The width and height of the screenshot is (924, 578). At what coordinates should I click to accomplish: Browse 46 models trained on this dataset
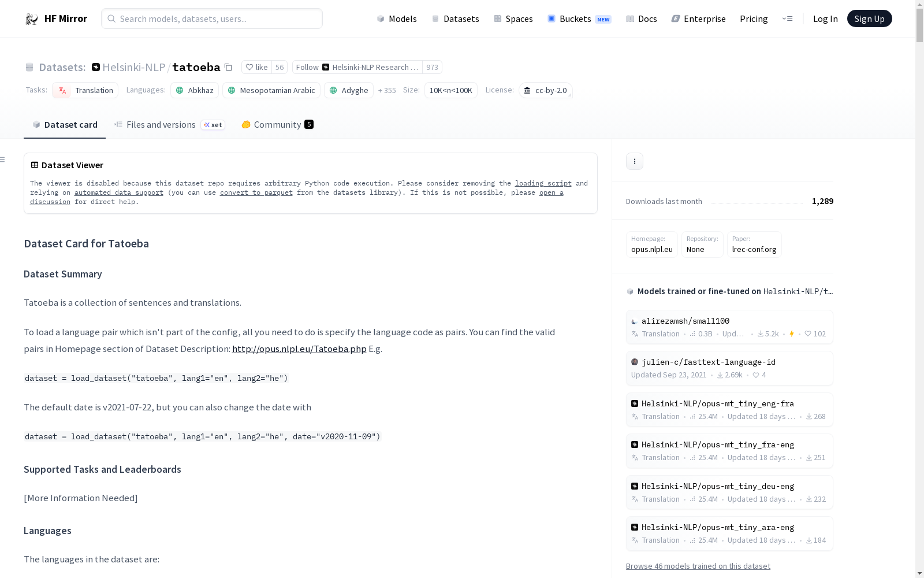tap(698, 566)
